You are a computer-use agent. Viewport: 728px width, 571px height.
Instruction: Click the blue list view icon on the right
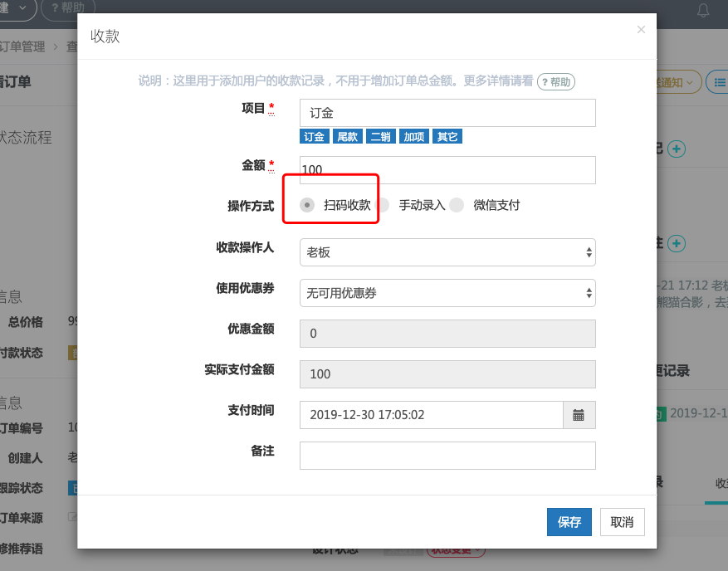[720, 83]
